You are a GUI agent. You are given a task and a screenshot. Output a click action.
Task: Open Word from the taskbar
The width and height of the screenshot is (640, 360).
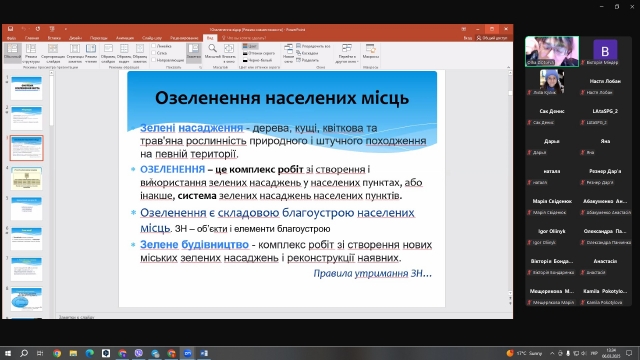204,353
